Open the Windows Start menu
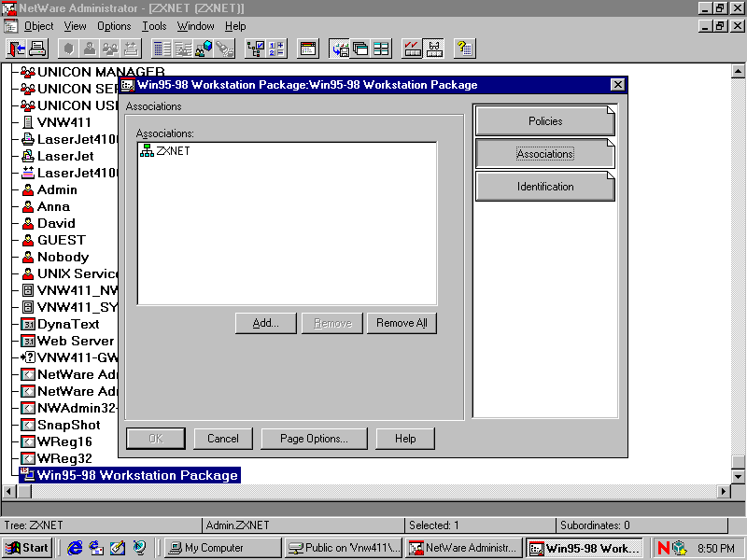The width and height of the screenshot is (747, 560). [x=27, y=548]
